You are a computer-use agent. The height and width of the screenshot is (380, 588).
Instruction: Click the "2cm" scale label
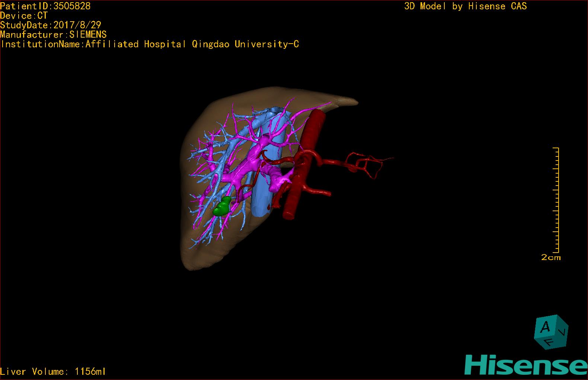(551, 257)
